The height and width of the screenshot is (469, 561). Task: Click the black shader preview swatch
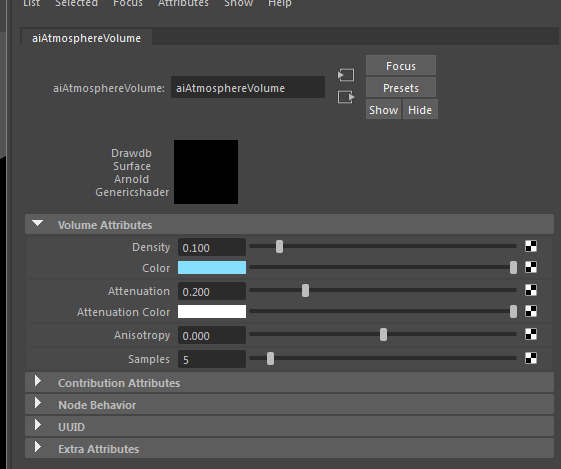(206, 172)
